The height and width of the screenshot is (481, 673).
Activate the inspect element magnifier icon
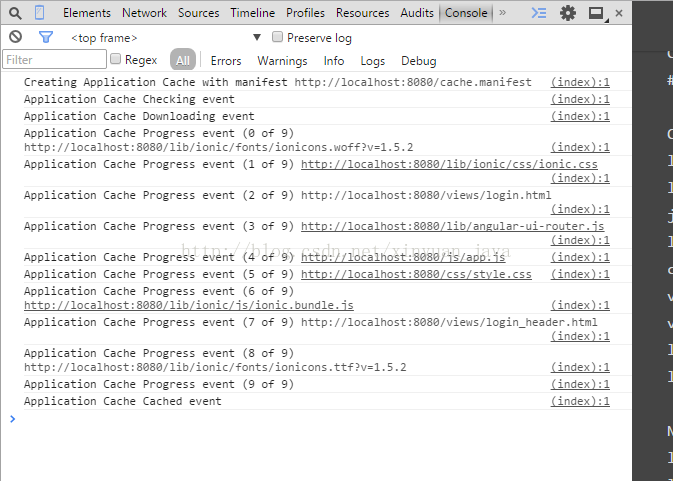(15, 13)
